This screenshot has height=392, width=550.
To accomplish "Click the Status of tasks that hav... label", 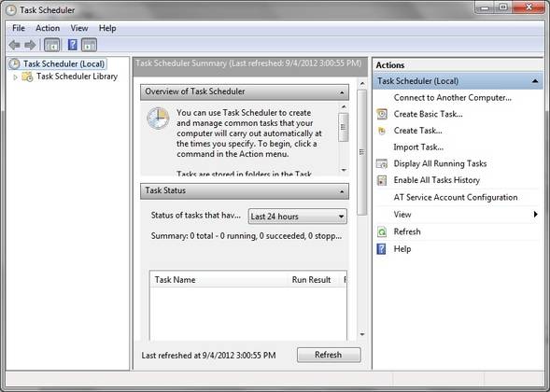I will [196, 216].
